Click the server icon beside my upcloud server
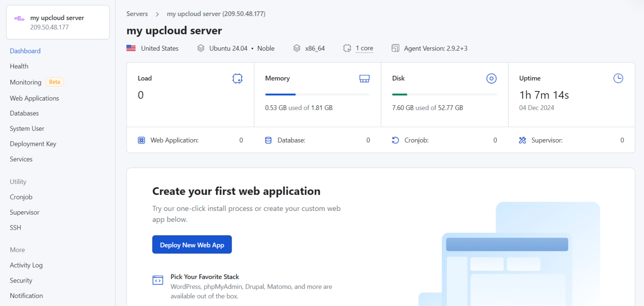 tap(18, 18)
